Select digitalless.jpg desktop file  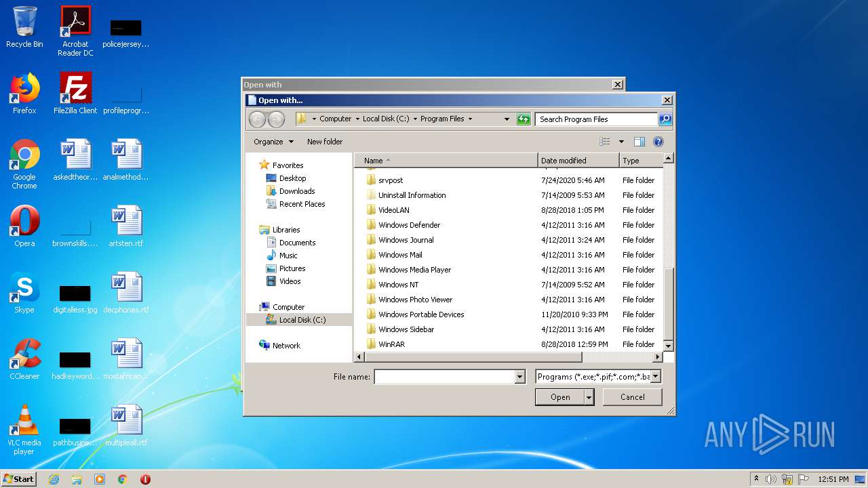point(75,299)
